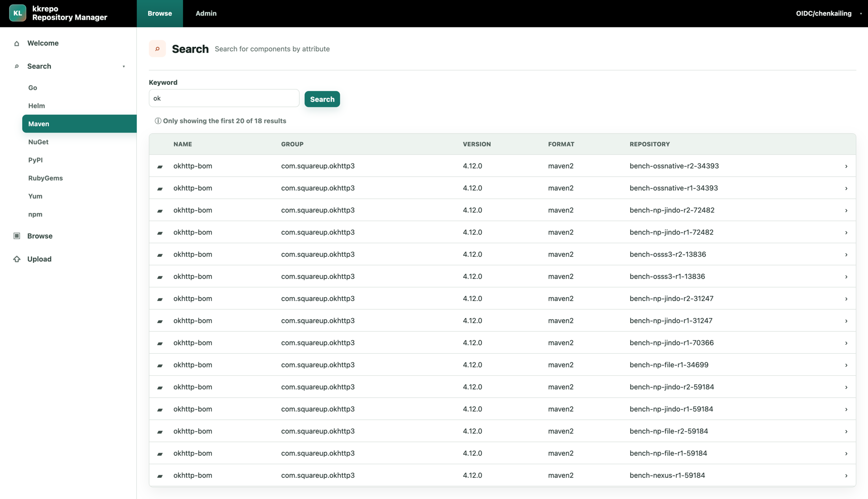868x499 pixels.
Task: Click component icon in bench-np-file-r1-34699 row
Action: tap(160, 365)
